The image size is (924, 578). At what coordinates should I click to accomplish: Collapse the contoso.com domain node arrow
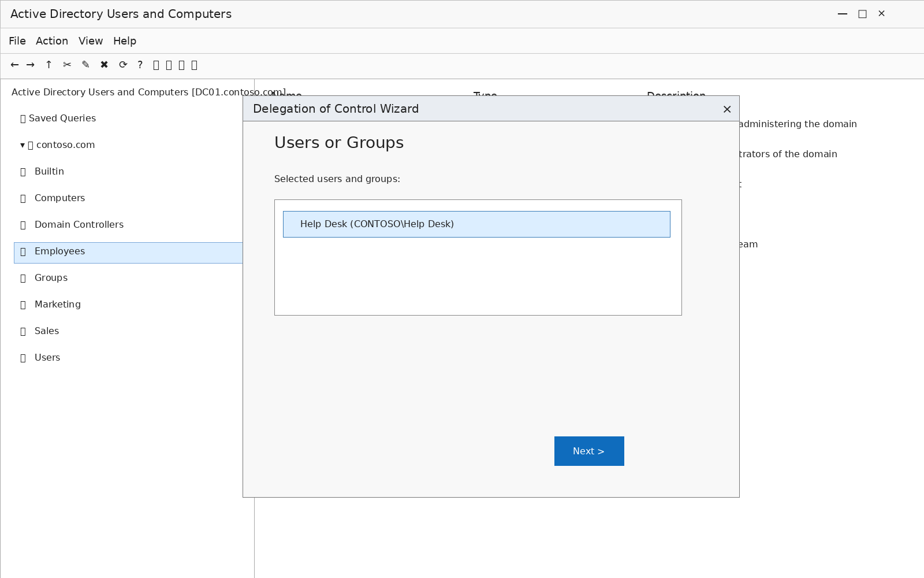(x=23, y=145)
